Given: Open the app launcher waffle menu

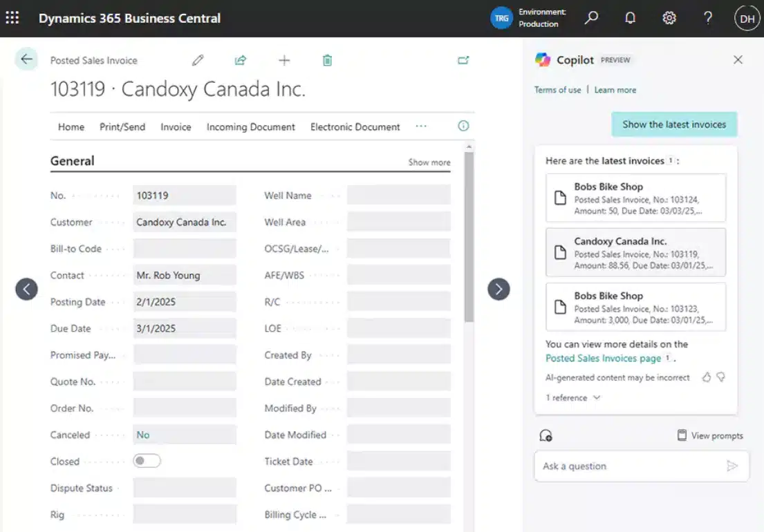Looking at the screenshot, I should tap(12, 18).
